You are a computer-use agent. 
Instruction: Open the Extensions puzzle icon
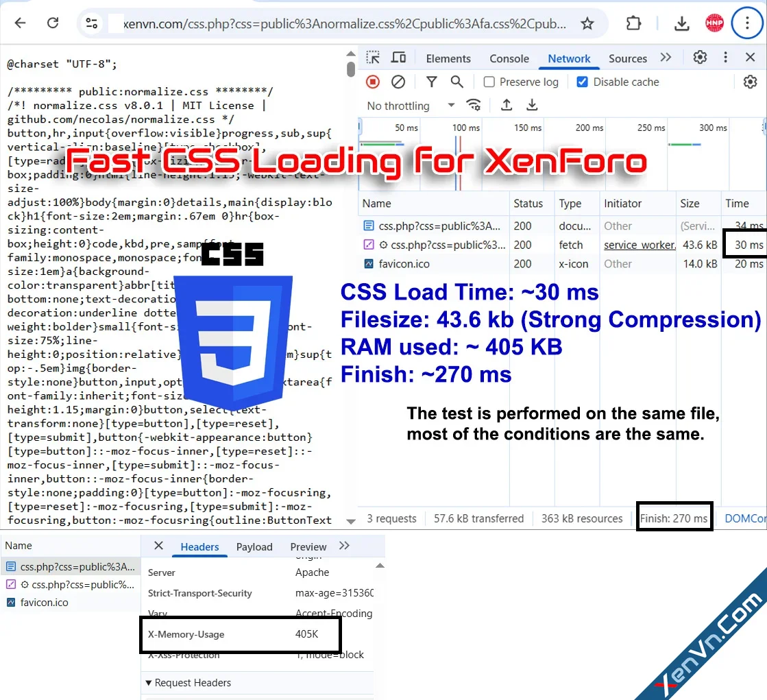tap(633, 23)
